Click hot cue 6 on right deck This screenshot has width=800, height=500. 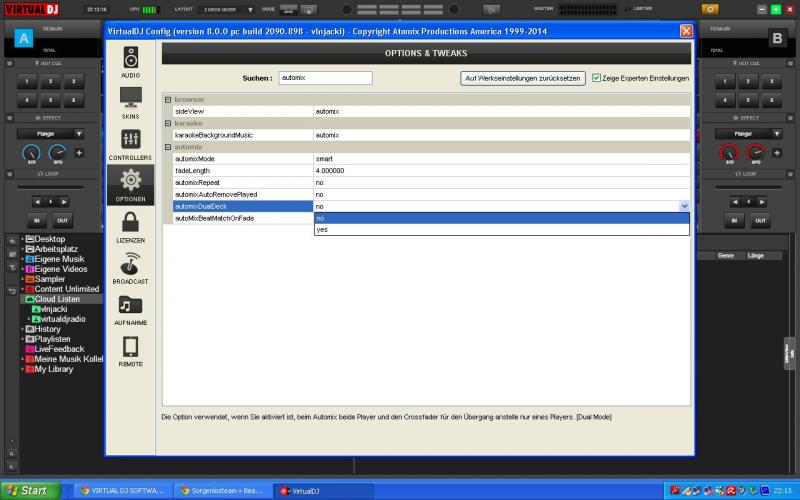pos(771,100)
